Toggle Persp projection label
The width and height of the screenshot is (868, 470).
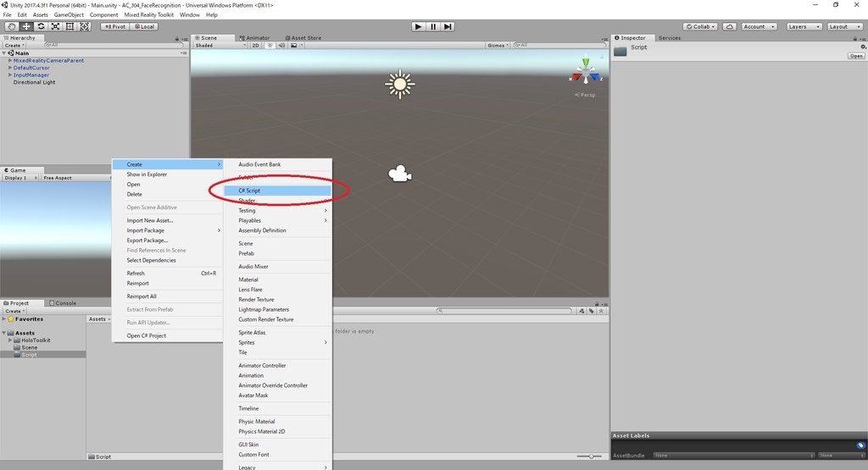585,95
